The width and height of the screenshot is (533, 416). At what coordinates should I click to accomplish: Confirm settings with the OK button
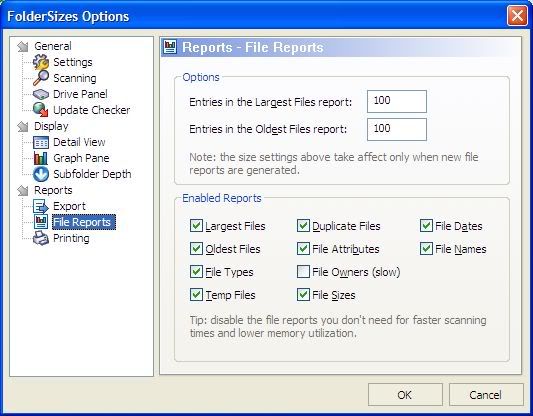(405, 395)
